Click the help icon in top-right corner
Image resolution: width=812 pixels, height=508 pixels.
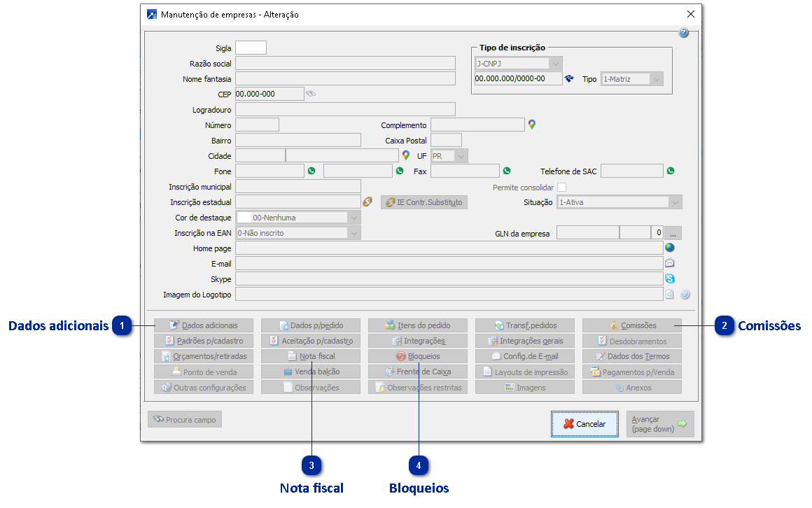click(x=684, y=33)
